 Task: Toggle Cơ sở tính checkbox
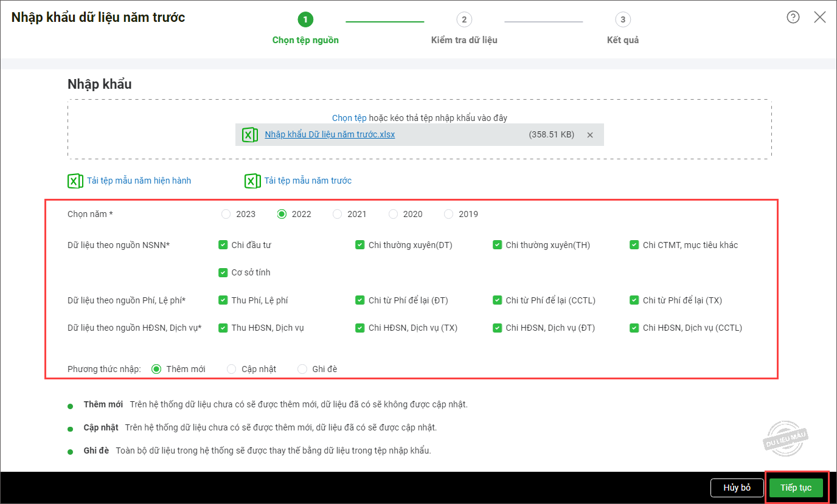point(223,272)
